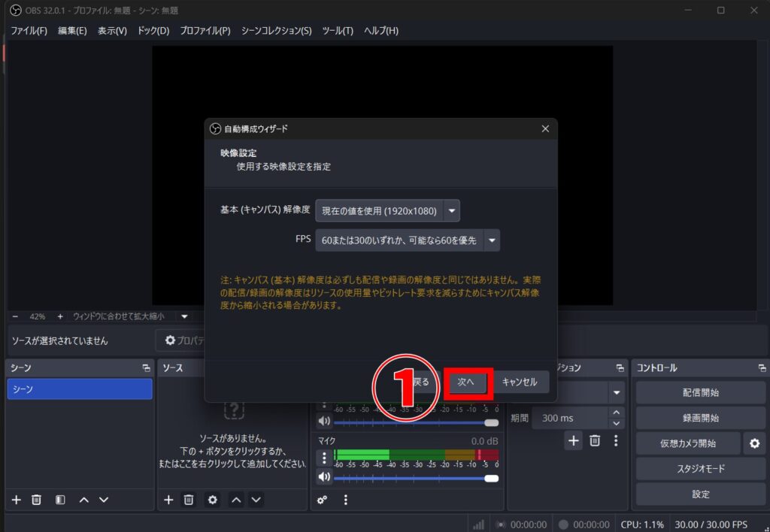Toggle recording with 録画開始 button
This screenshot has width=770, height=532.
[x=700, y=417]
